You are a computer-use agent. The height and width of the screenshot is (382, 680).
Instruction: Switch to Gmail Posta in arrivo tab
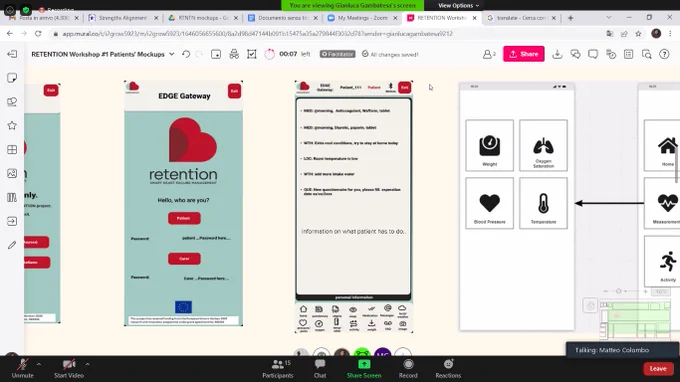(x=43, y=18)
